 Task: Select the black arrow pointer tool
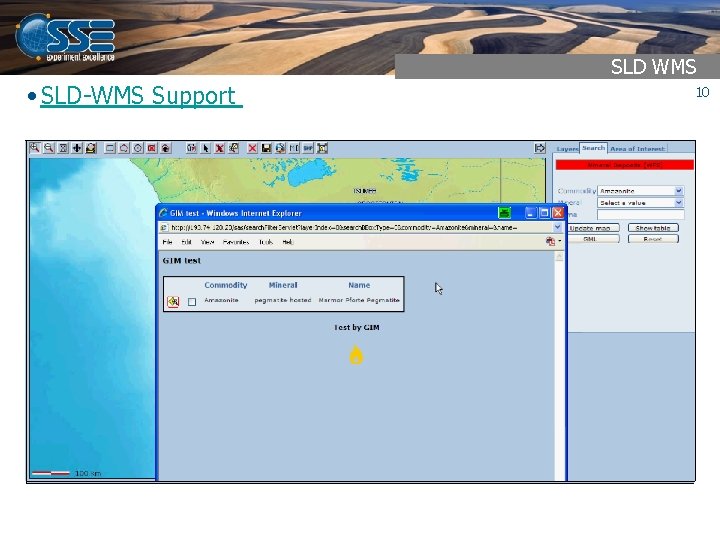(206, 148)
